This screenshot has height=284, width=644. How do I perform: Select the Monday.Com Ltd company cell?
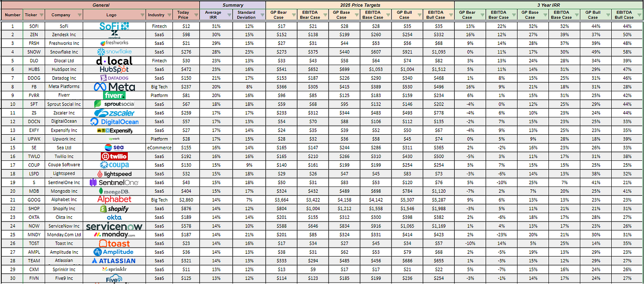[x=64, y=234]
